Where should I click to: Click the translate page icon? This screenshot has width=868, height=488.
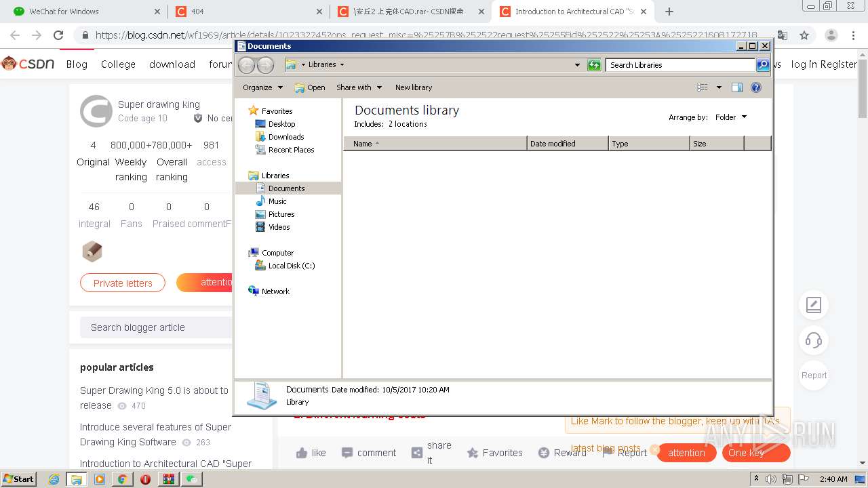point(782,35)
